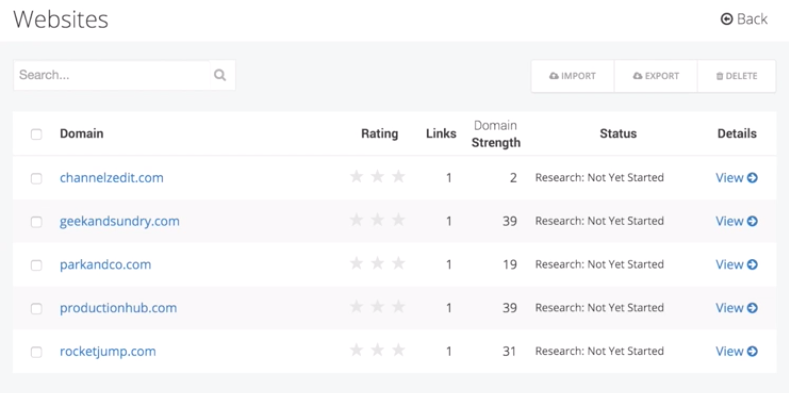Click the Websites page heading

click(x=61, y=20)
